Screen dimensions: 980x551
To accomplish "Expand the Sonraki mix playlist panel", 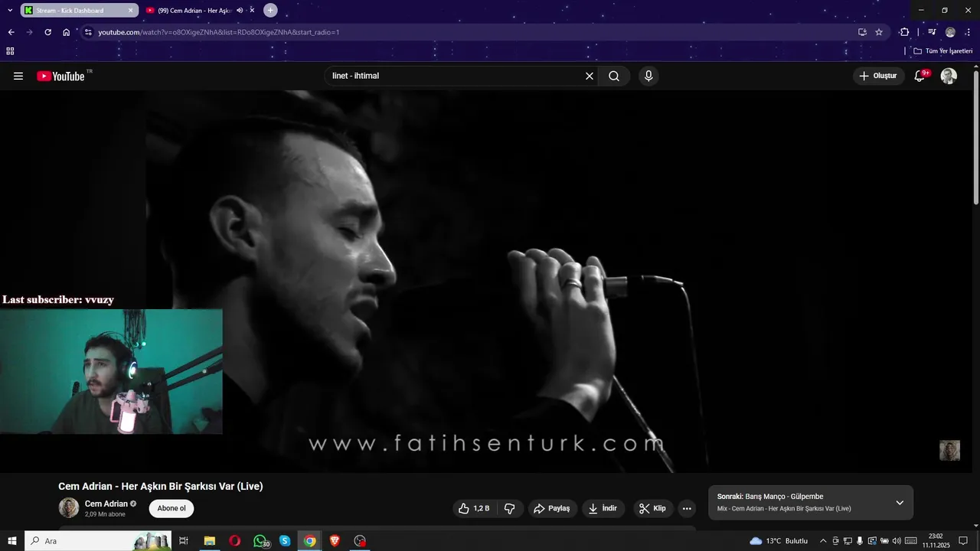I will coord(900,502).
